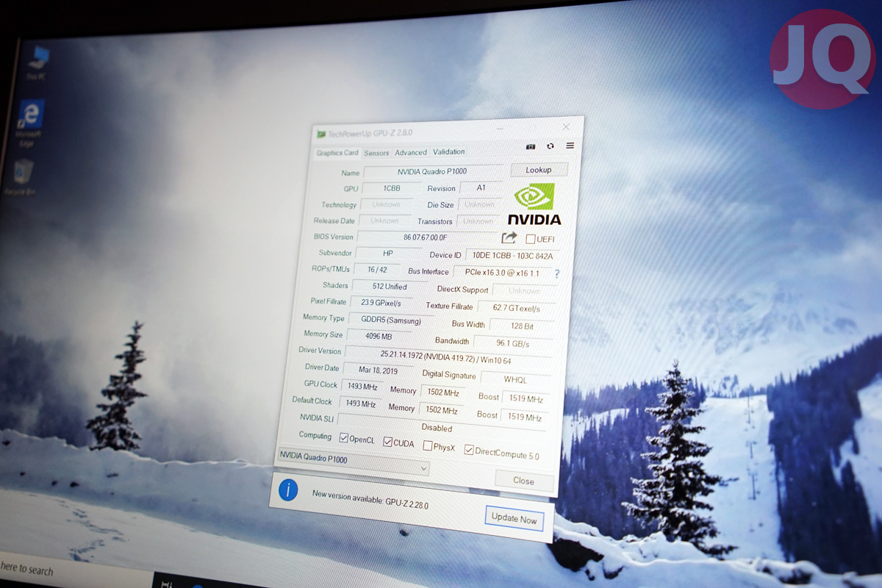Click the Driver Date value Mar 18, 2019
The width and height of the screenshot is (882, 588).
pyautogui.click(x=379, y=370)
